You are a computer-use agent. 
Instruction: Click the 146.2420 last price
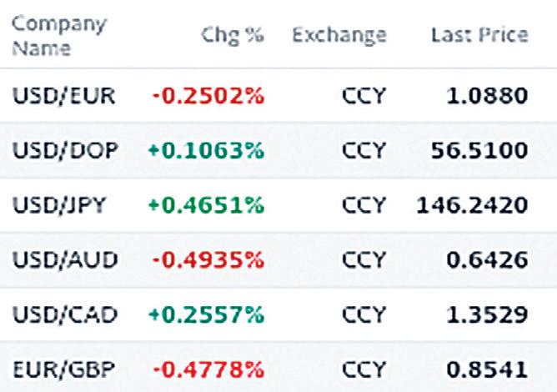pos(471,206)
